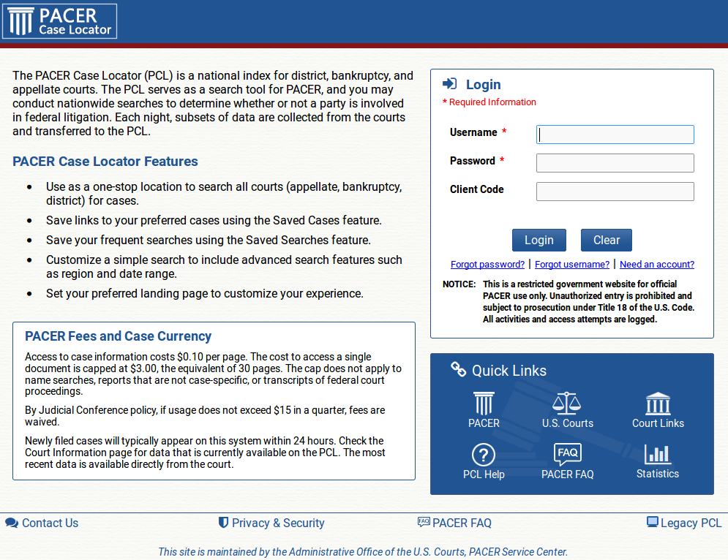Click the Clear button
This screenshot has height=560, width=728.
[607, 240]
